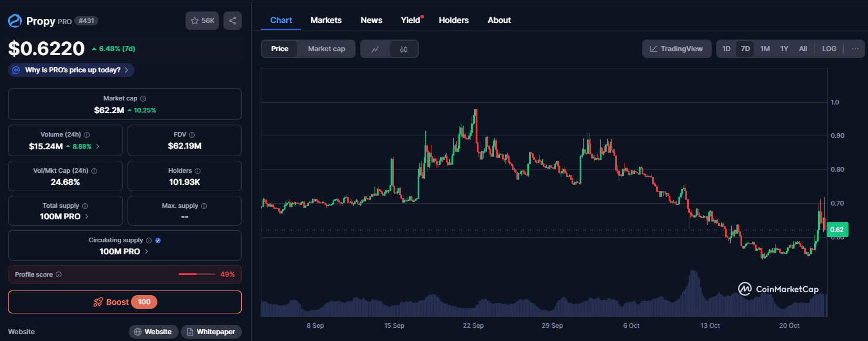Screen dimensions: 868x341
Task: Switch to the Markets tab
Action: (x=326, y=20)
